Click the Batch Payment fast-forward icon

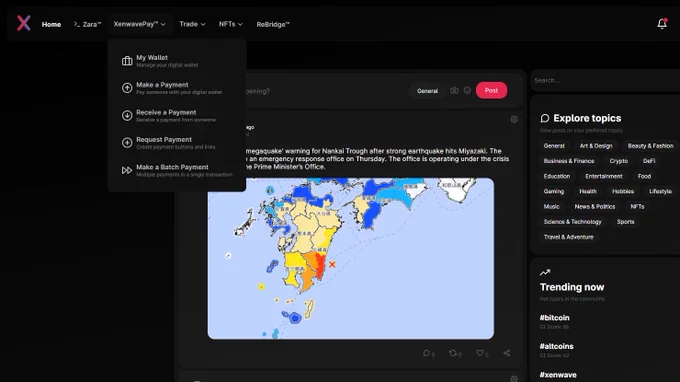(x=127, y=170)
